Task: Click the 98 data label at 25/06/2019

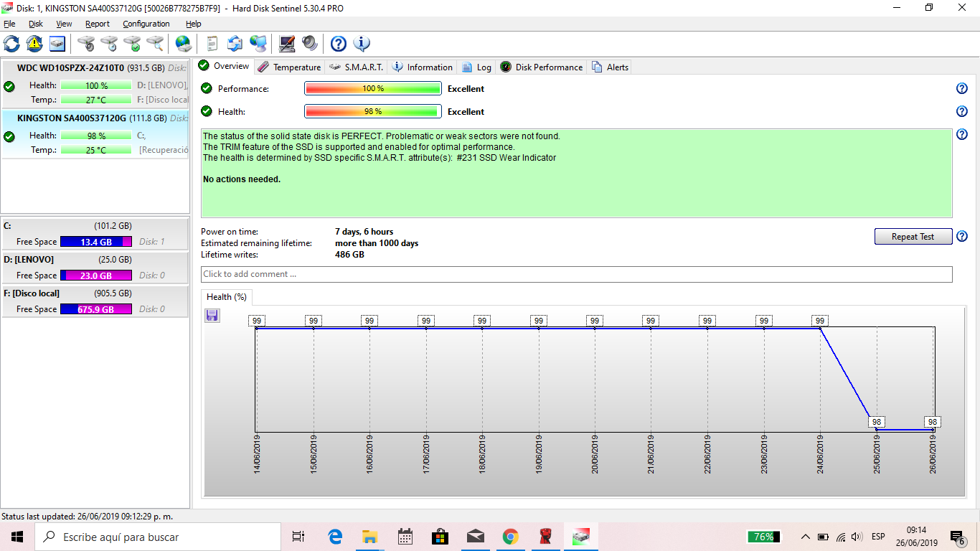Action: point(876,422)
